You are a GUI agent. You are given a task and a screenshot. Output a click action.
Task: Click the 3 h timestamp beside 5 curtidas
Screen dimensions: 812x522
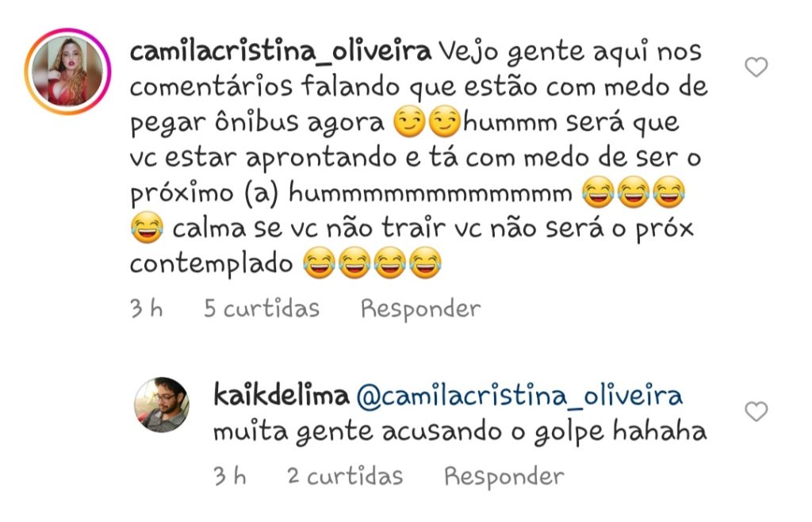147,309
